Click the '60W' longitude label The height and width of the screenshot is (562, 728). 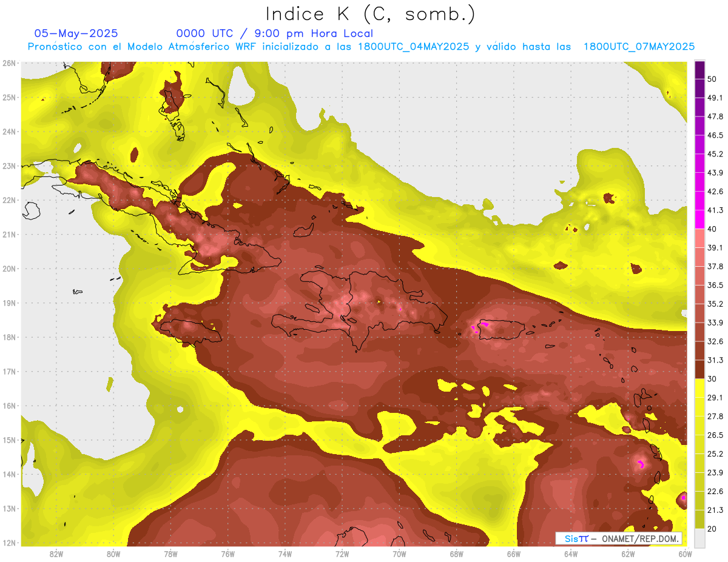(686, 554)
